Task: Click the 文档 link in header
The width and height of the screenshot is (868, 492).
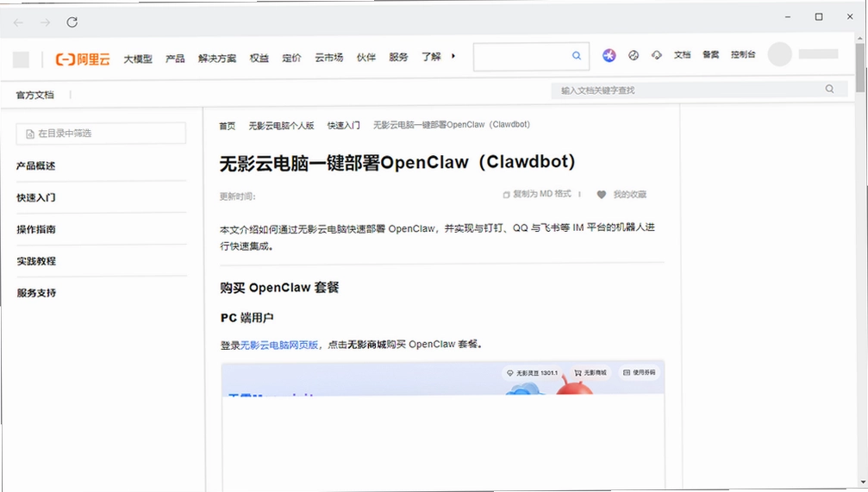Action: (x=682, y=55)
